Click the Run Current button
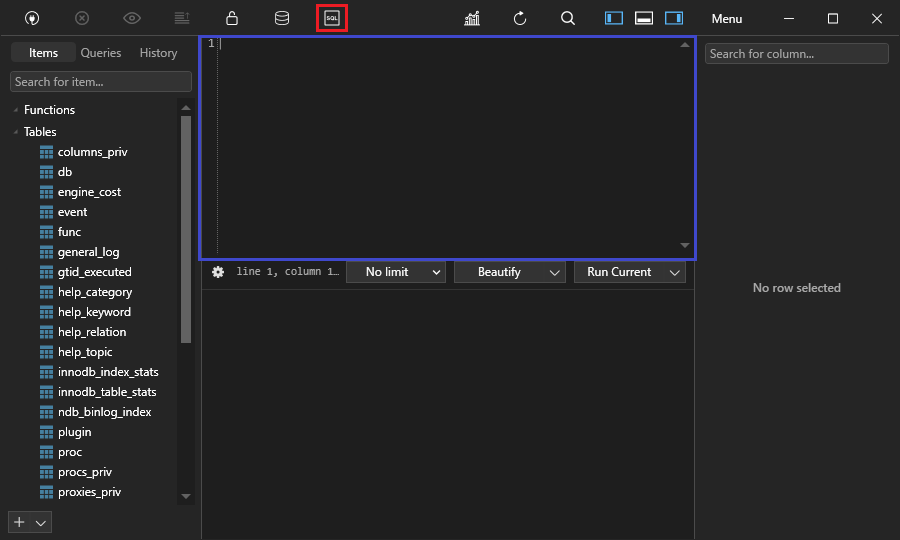 pyautogui.click(x=619, y=272)
